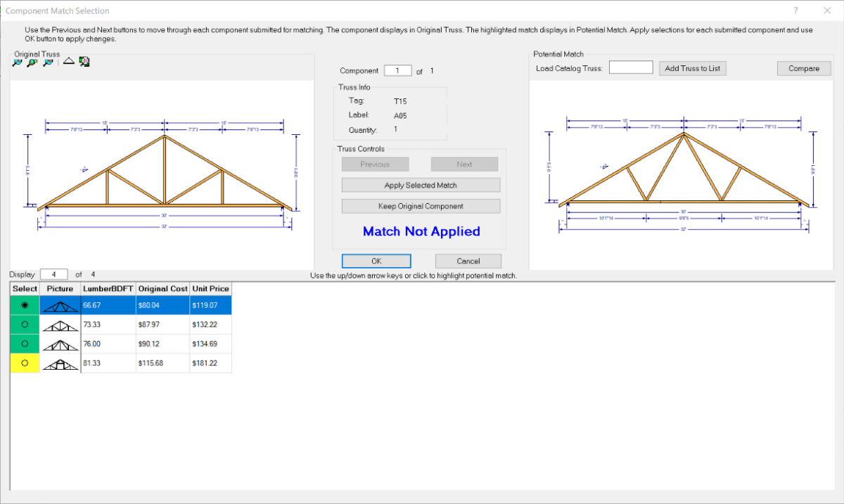
Task: Click the Next truss control button
Action: click(x=464, y=164)
